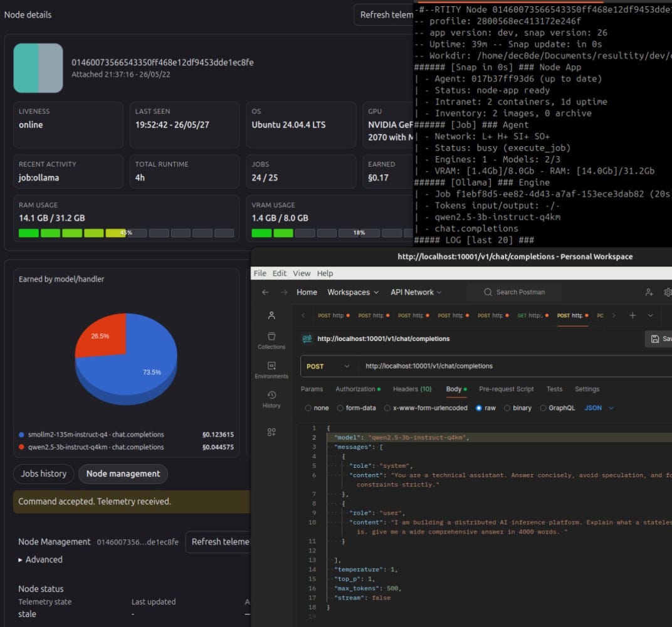Screen dimensions: 672x627
Task: Open the tab overflow chevron dropdown
Action: (x=650, y=315)
